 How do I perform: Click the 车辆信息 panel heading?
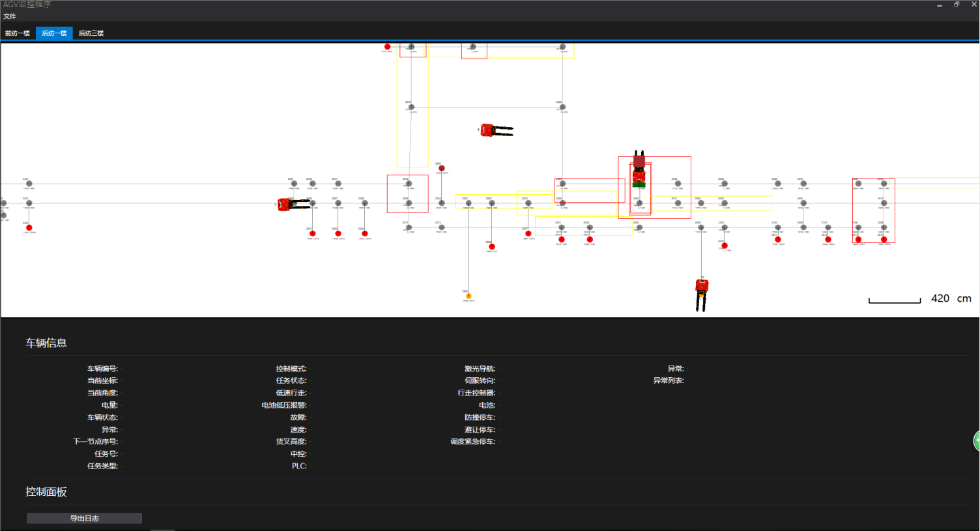(46, 343)
